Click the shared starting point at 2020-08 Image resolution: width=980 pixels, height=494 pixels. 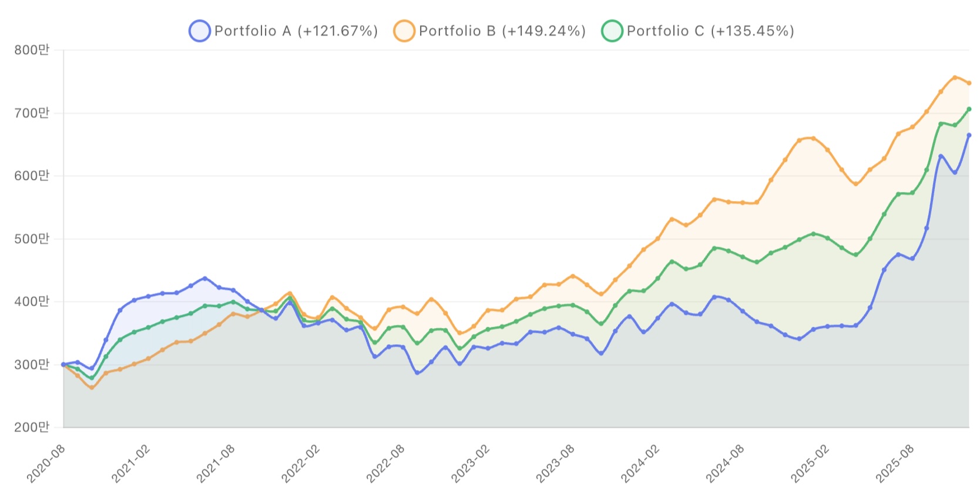click(x=63, y=365)
